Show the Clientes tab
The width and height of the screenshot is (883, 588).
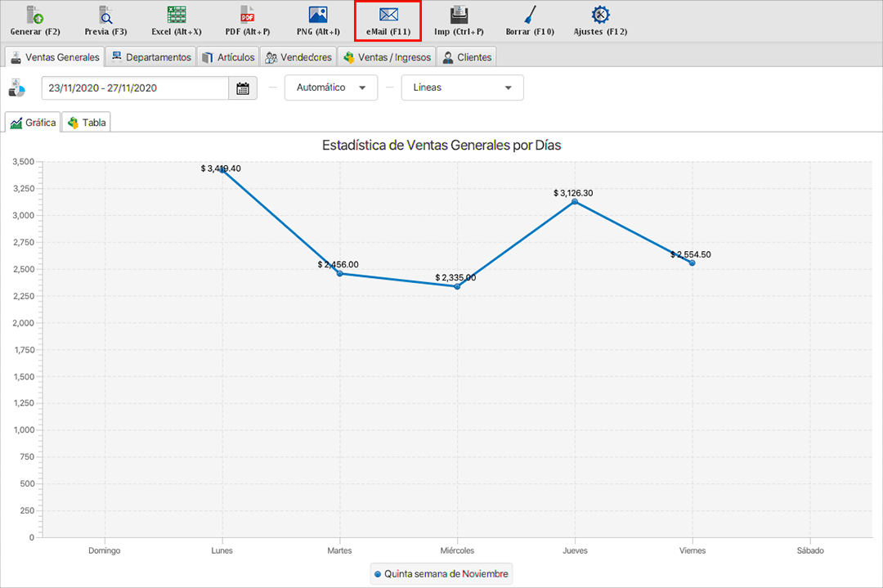coord(467,57)
